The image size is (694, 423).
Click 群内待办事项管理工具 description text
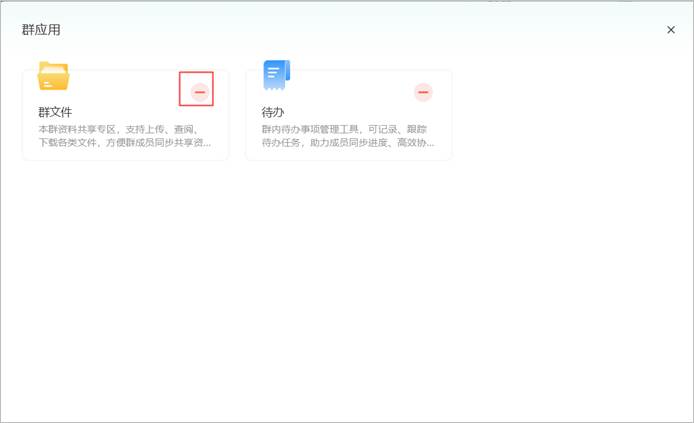coord(309,129)
